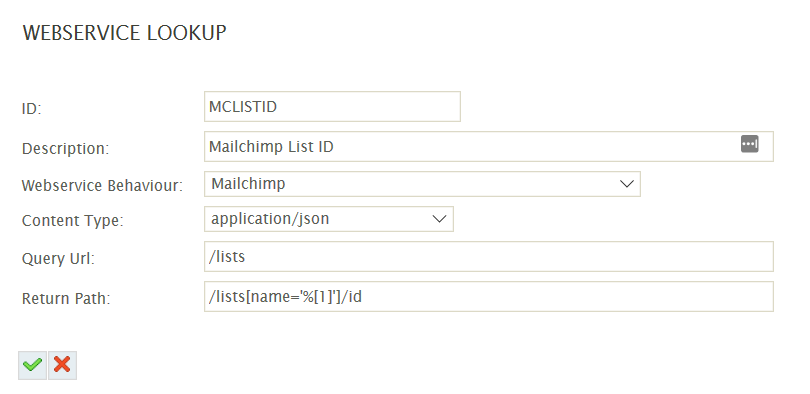Open the Webservice Behaviour Mailchimp dropdown
This screenshot has width=810, height=394.
pyautogui.click(x=422, y=184)
